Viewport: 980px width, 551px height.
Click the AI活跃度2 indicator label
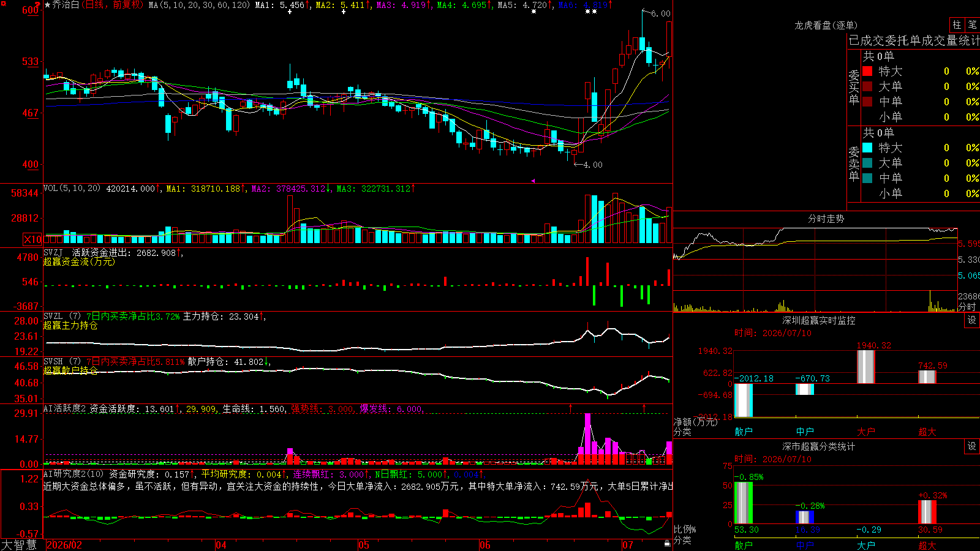point(64,409)
